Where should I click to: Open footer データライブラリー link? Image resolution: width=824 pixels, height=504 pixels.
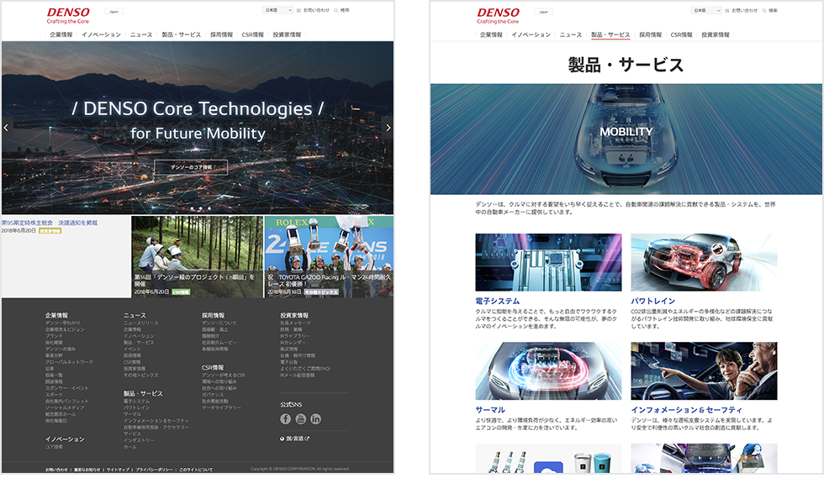pyautogui.click(x=221, y=407)
